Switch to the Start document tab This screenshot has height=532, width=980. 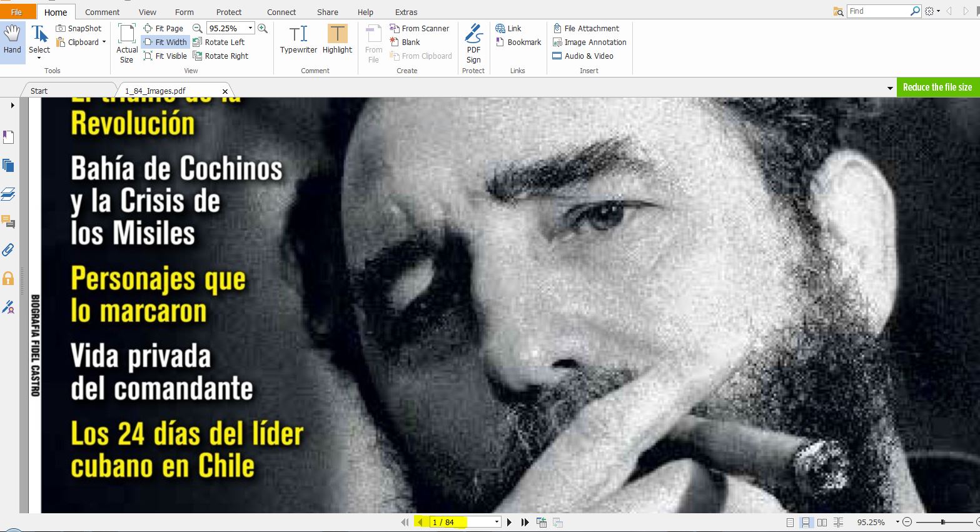point(39,91)
